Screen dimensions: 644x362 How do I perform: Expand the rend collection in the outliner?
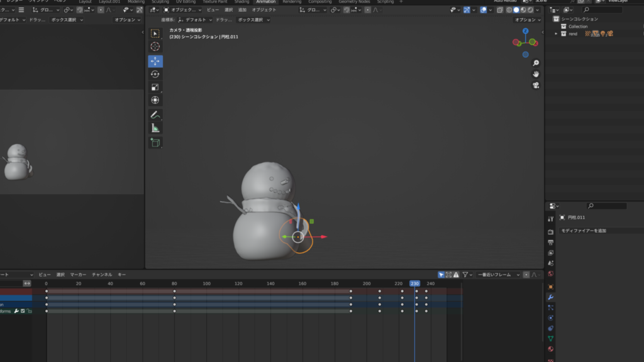556,33
